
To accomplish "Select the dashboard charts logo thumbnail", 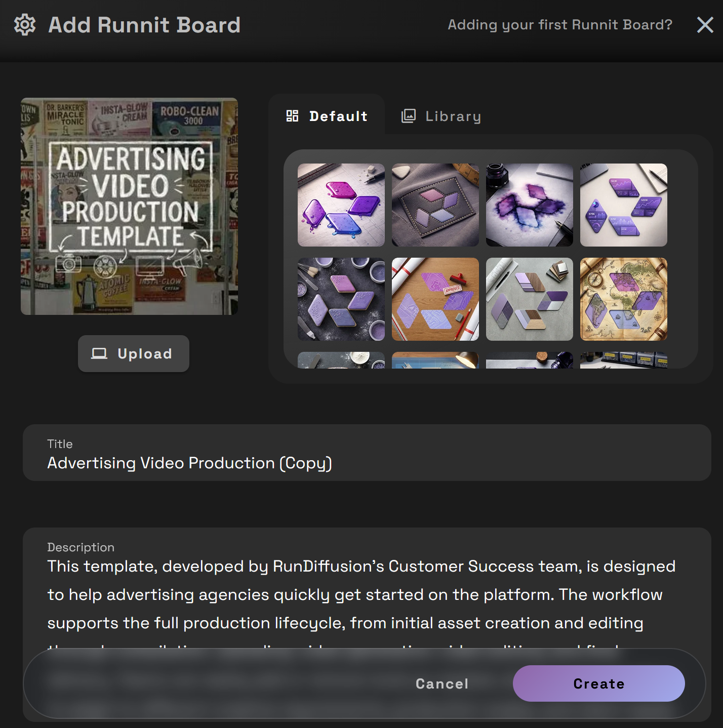I will (x=623, y=205).
